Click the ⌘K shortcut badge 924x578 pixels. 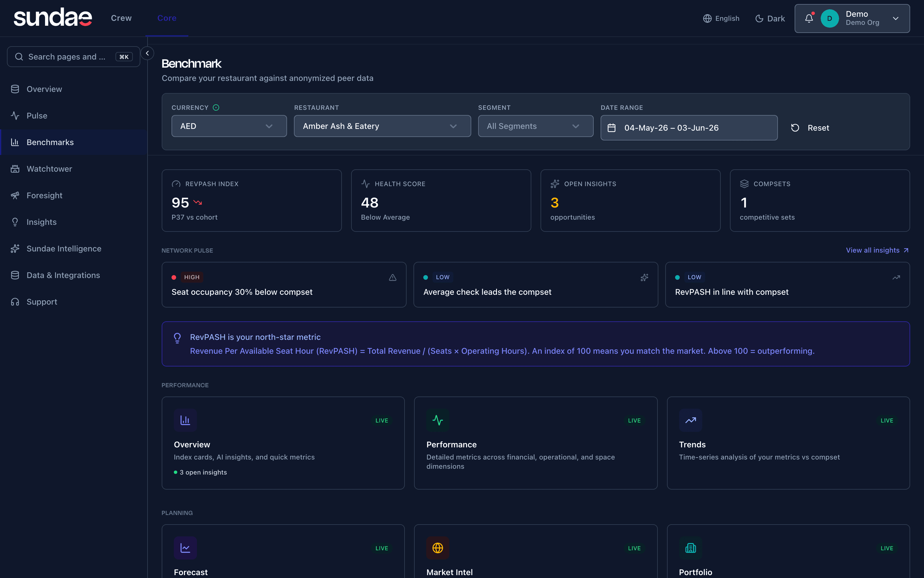tap(124, 57)
